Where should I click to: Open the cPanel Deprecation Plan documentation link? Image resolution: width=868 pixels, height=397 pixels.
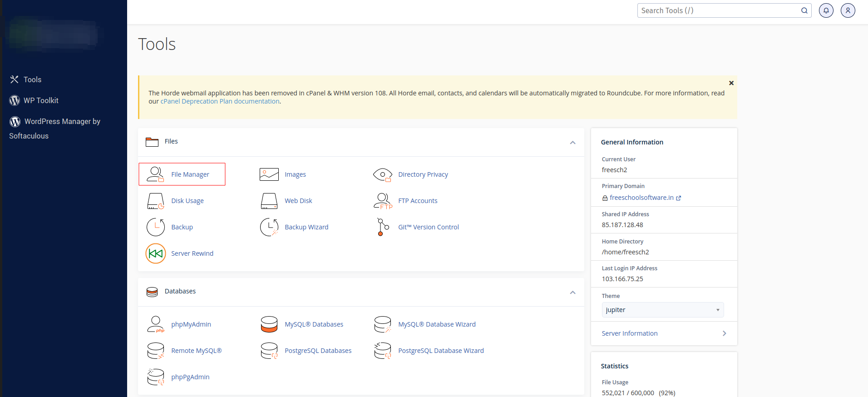click(x=220, y=101)
